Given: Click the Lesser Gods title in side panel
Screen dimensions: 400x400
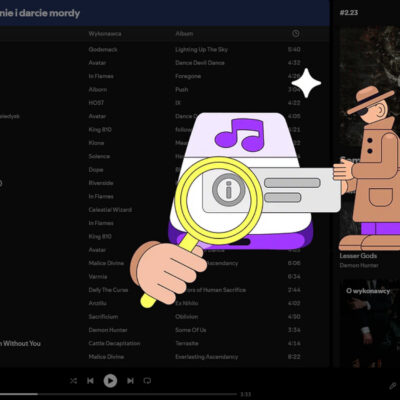Looking at the screenshot, I should click(358, 256).
